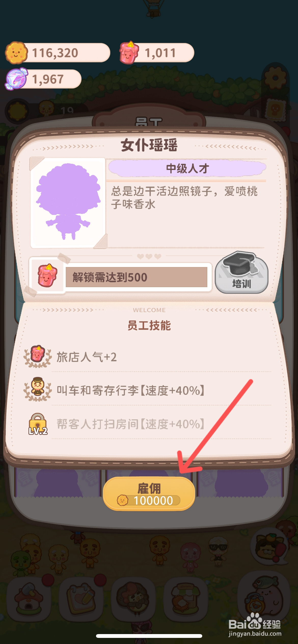Tap the graduation cap training icon
Viewport: 298px width, 644px height.
(239, 264)
